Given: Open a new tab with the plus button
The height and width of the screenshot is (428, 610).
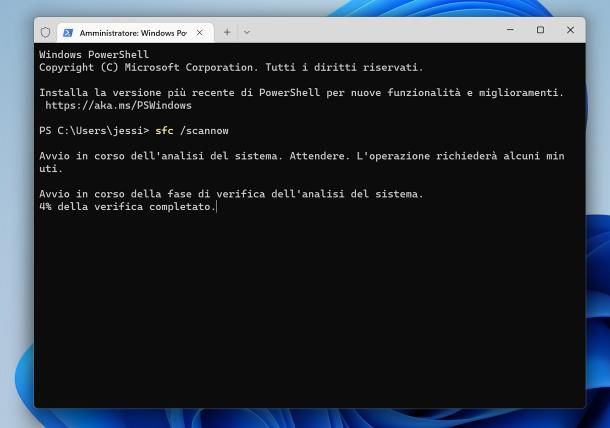Looking at the screenshot, I should click(x=227, y=32).
